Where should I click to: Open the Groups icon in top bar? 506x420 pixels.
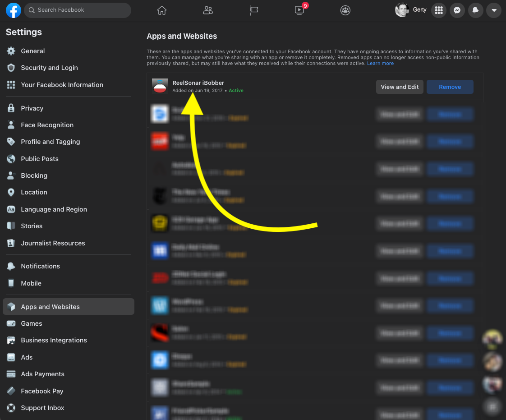point(345,10)
